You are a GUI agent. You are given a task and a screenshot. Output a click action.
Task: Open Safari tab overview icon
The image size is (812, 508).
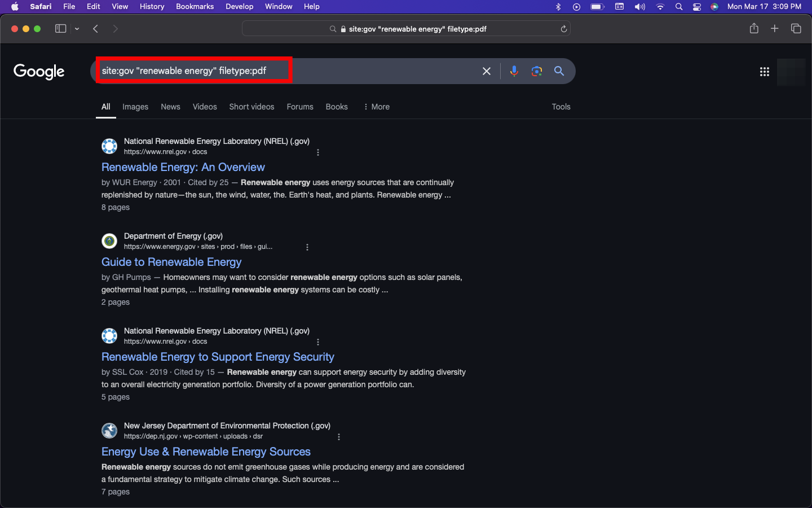coord(796,29)
